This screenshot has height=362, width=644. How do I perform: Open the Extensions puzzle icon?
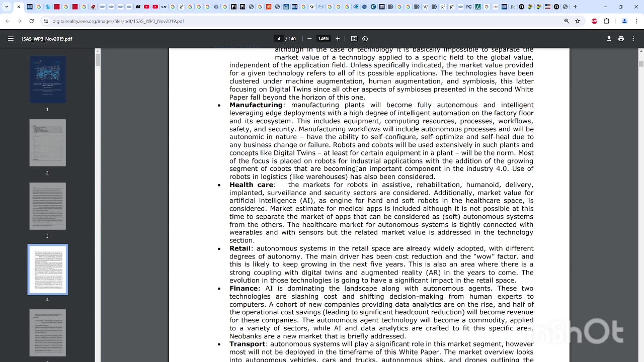tap(607, 21)
